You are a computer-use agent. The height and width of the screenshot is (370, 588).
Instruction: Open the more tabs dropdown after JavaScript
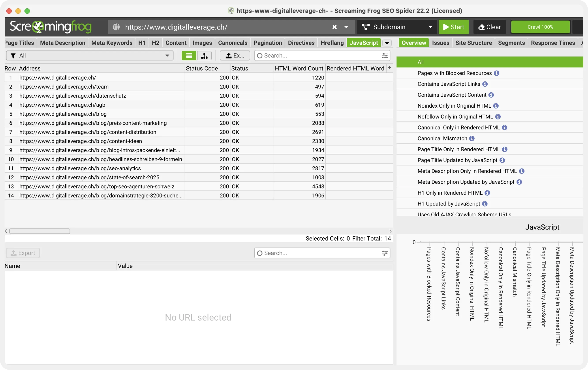[387, 43]
